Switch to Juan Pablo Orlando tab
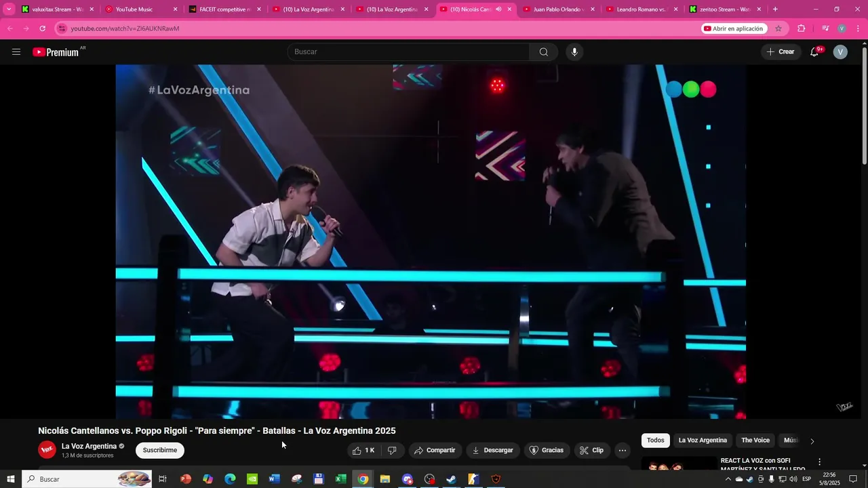This screenshot has height=488, width=868. (559, 9)
